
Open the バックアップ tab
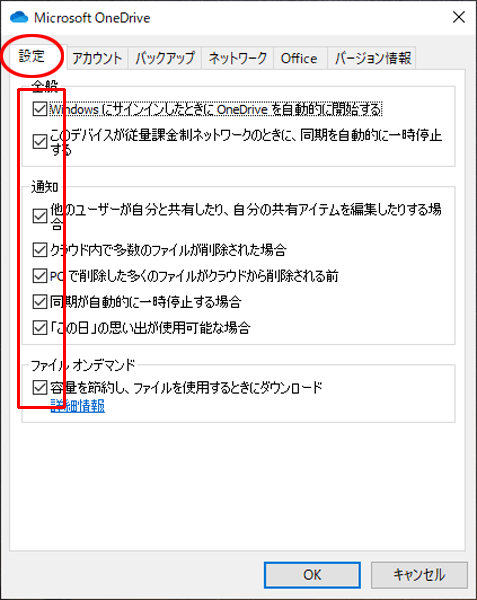click(165, 58)
